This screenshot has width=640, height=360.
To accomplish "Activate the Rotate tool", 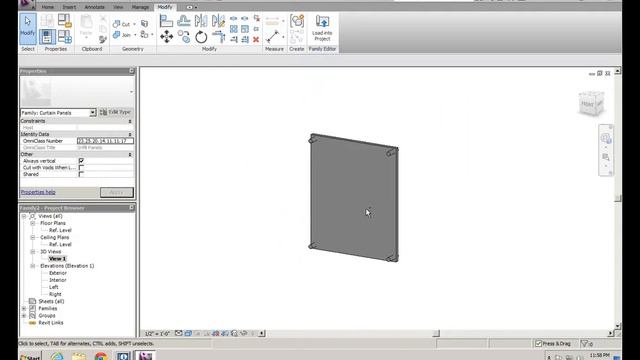I will click(201, 37).
